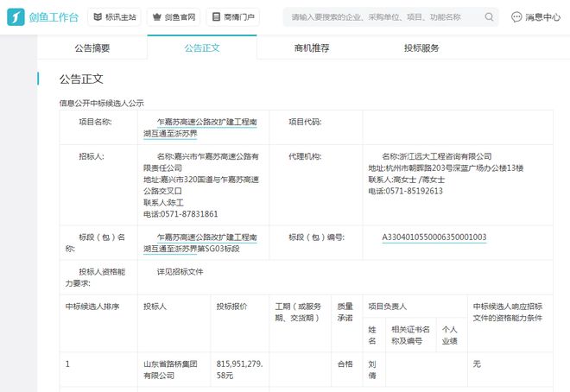The height and width of the screenshot is (392, 570).
Task: Click the 中标候选人排序 column header
Action: (92, 307)
